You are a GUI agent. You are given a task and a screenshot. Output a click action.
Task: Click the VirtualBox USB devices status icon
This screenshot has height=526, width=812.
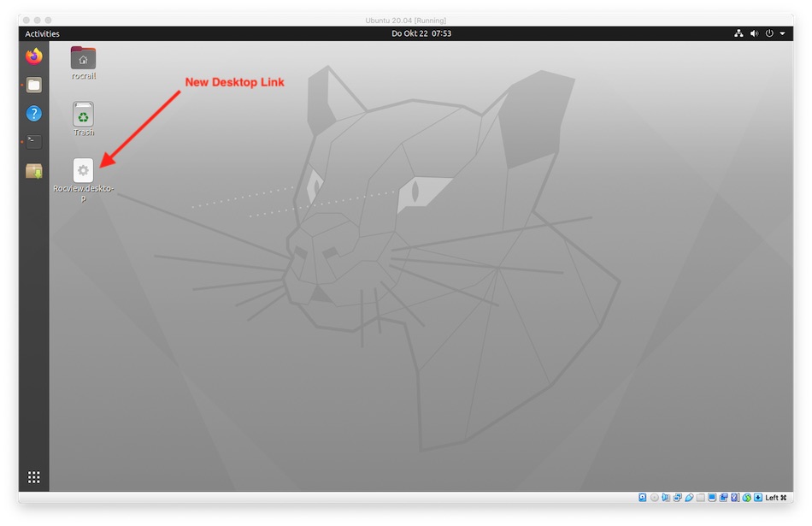pos(689,498)
